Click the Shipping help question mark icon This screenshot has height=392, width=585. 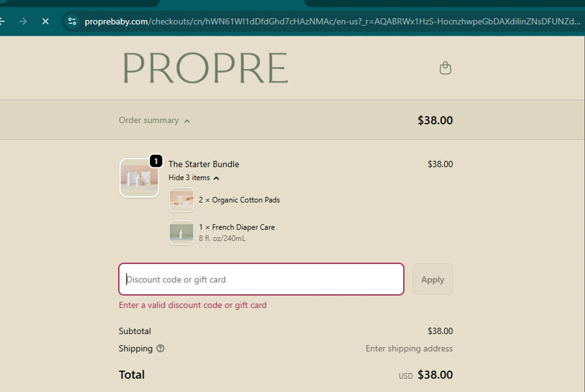160,348
